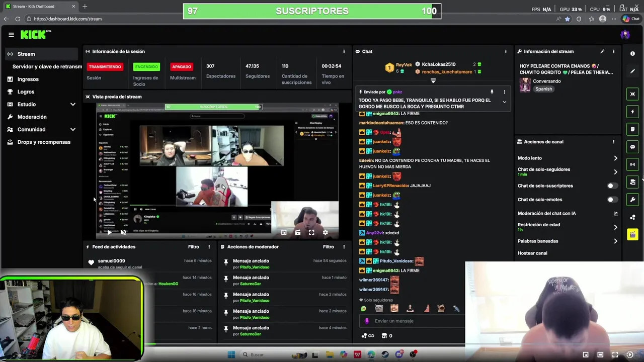Click Hostear canal
This screenshot has height=362, width=644.
point(532,253)
